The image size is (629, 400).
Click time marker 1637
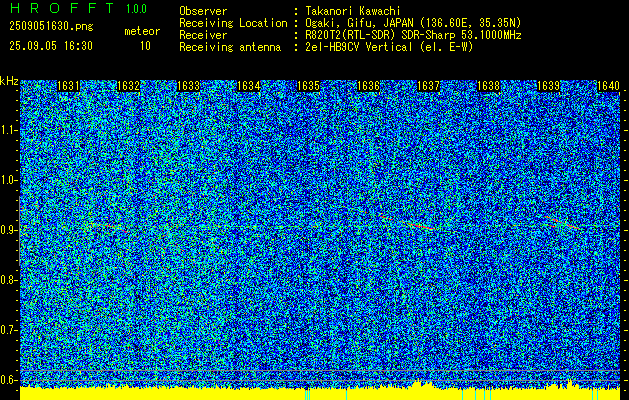(x=429, y=86)
